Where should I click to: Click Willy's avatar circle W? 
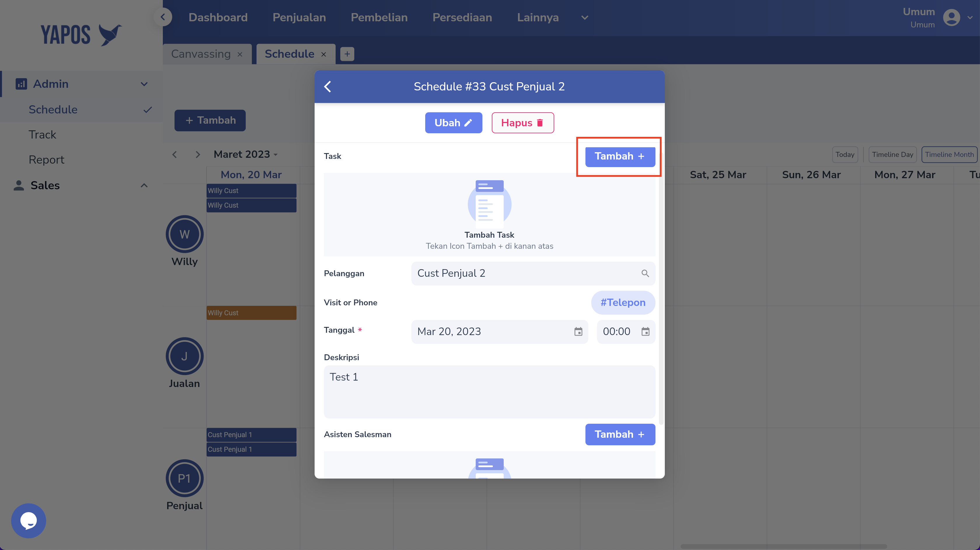pyautogui.click(x=184, y=234)
